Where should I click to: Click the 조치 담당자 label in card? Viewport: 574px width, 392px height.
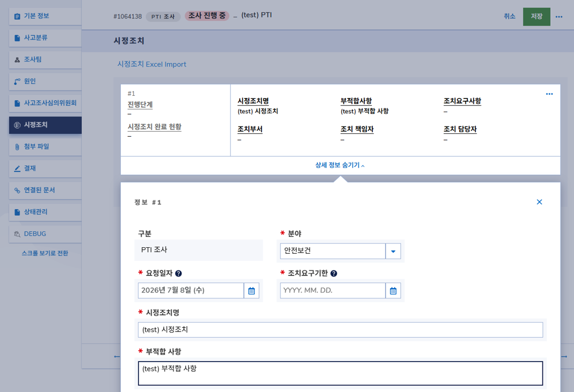click(x=460, y=129)
